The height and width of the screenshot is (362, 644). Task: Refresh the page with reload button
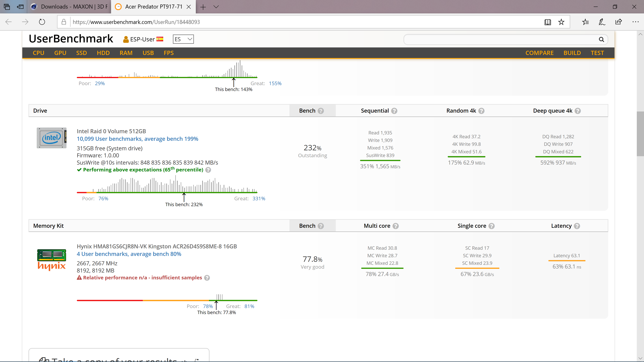tap(42, 22)
